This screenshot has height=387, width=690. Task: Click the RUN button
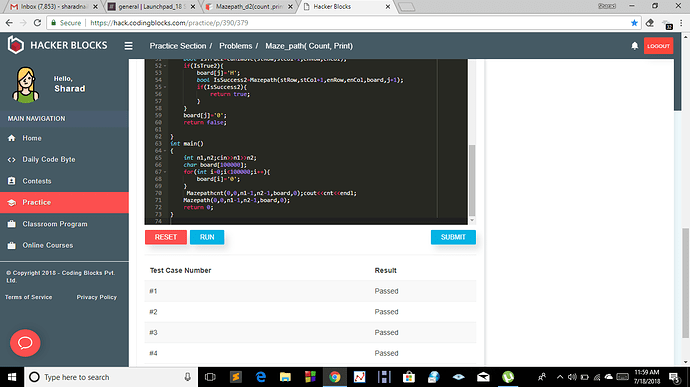tap(207, 237)
